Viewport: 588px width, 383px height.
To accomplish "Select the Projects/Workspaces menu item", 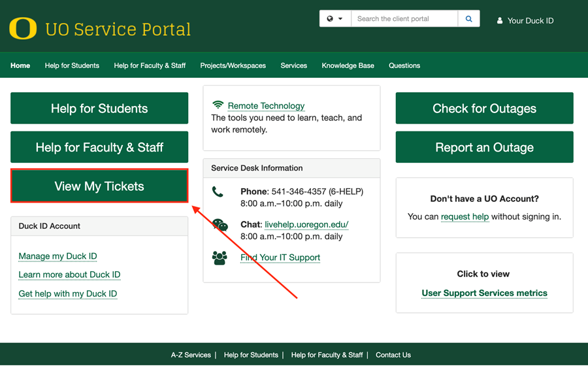I will (233, 65).
